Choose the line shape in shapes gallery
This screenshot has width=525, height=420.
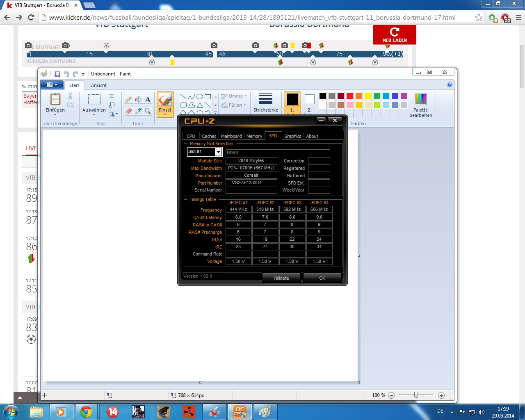pyautogui.click(x=183, y=97)
